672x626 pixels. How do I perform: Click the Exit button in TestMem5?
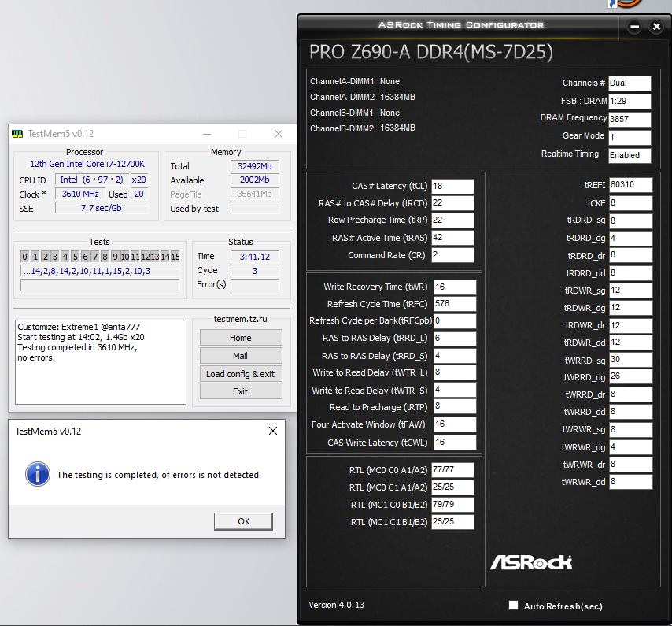[x=240, y=391]
